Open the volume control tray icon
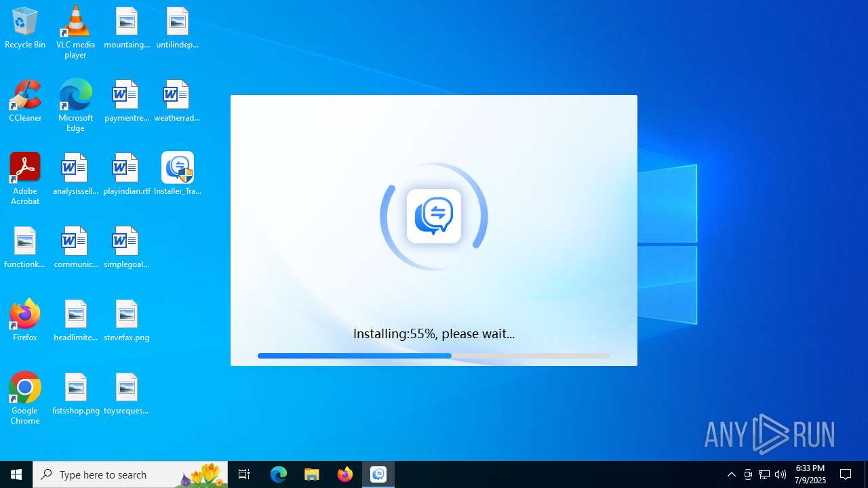The width and height of the screenshot is (868, 488). coord(781,474)
